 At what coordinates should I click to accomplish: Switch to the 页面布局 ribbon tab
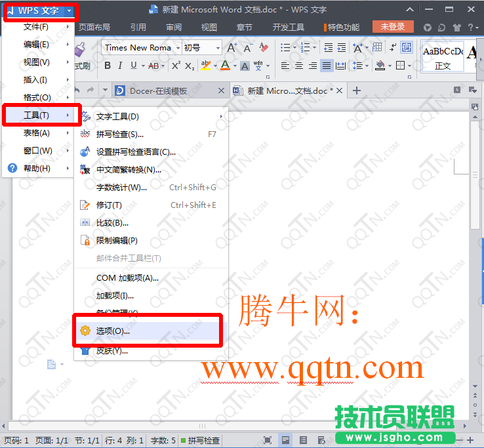94,28
